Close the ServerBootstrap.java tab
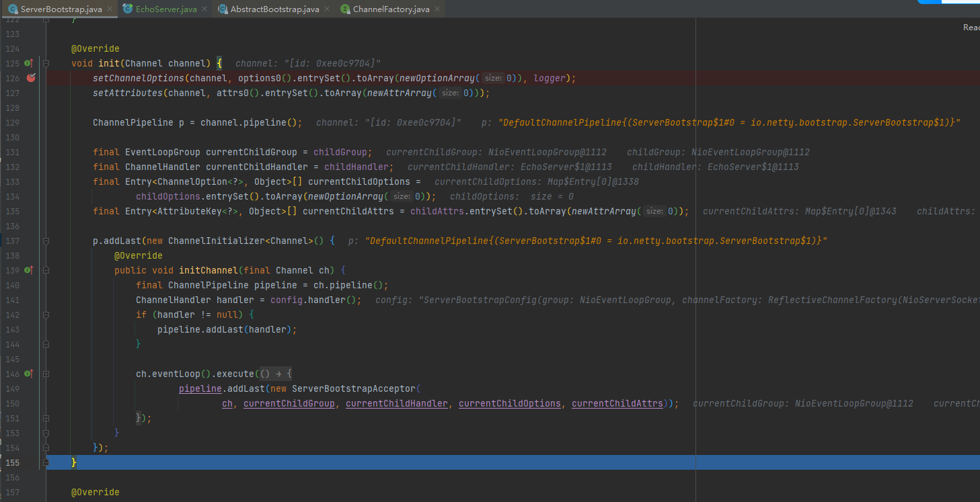 pos(109,9)
